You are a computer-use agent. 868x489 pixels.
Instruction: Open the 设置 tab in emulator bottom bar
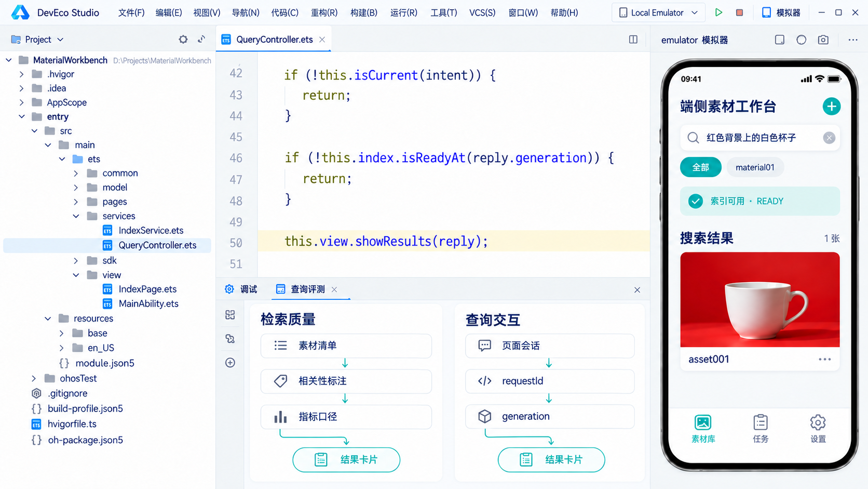click(x=818, y=429)
